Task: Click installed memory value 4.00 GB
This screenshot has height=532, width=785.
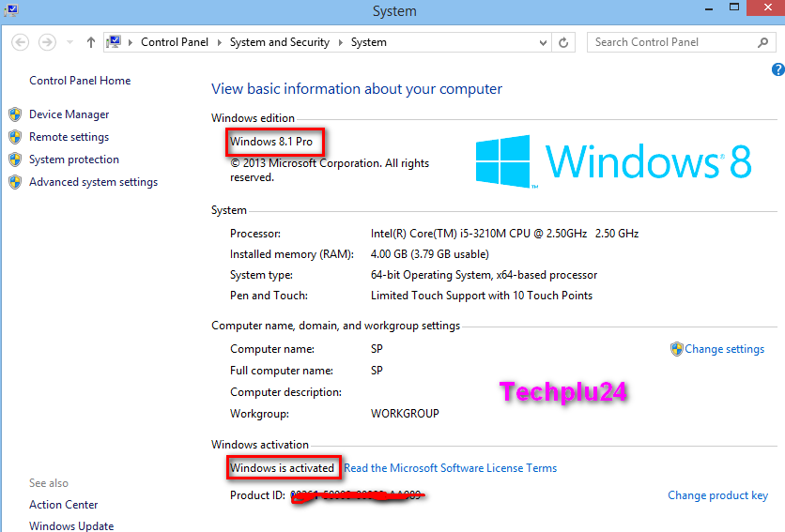Action: [x=429, y=254]
